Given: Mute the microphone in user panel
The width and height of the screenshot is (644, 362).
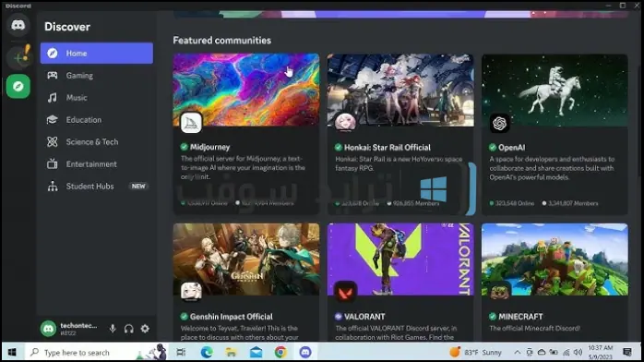Looking at the screenshot, I should (113, 329).
